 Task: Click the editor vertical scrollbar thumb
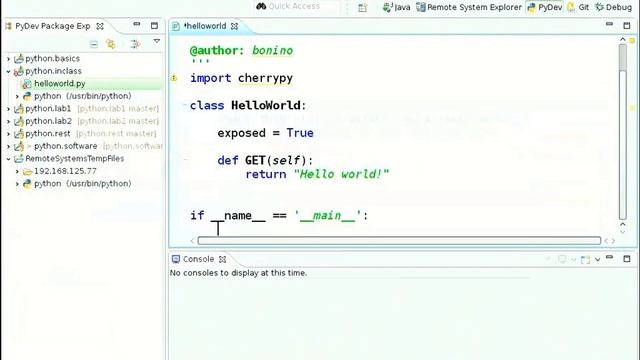pyautogui.click(x=622, y=57)
